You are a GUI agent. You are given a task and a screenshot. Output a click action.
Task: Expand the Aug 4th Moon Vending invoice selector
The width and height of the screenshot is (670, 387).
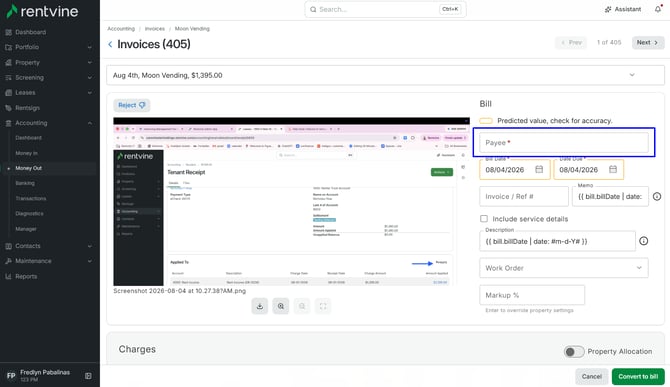coord(385,75)
